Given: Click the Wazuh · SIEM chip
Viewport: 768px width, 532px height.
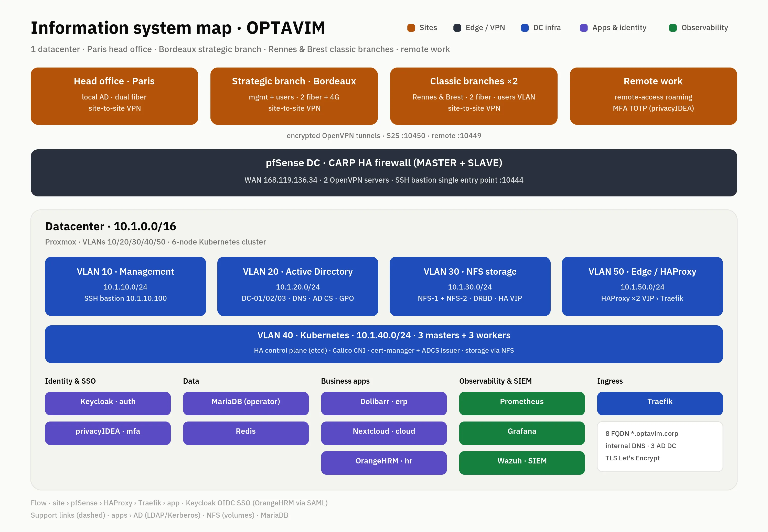Looking at the screenshot, I should click(x=522, y=463).
